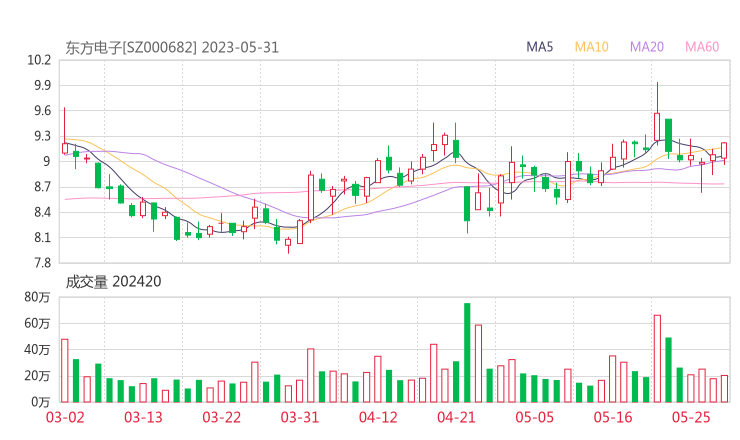Click the 04-12 date axis label

pyautogui.click(x=378, y=417)
